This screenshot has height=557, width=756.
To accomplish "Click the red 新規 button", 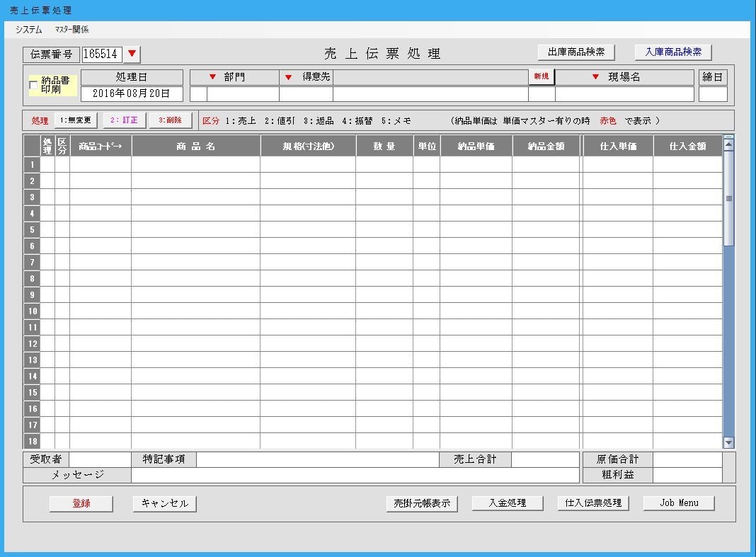I will pyautogui.click(x=542, y=76).
